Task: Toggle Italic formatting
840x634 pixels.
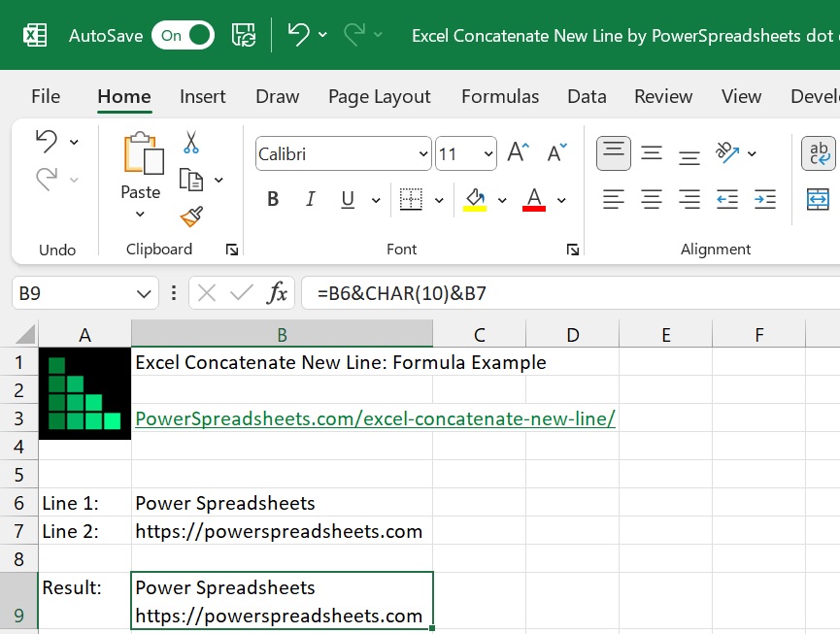Action: [x=310, y=199]
